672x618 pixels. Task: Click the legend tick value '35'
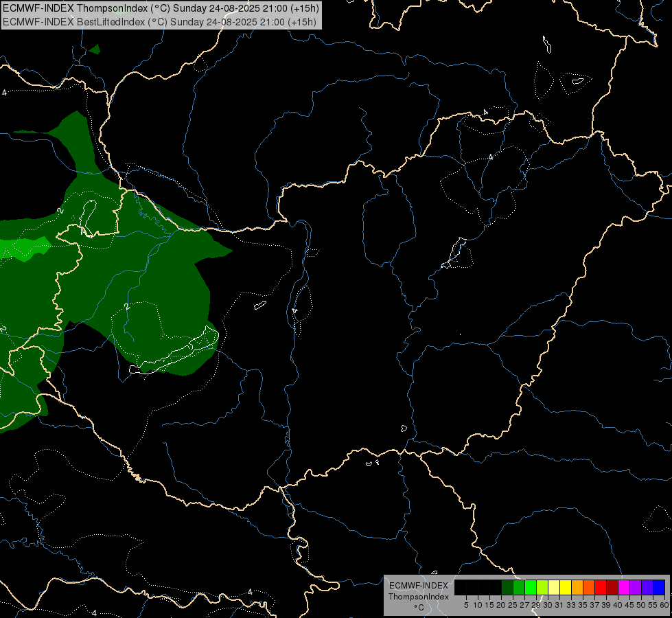click(x=583, y=605)
